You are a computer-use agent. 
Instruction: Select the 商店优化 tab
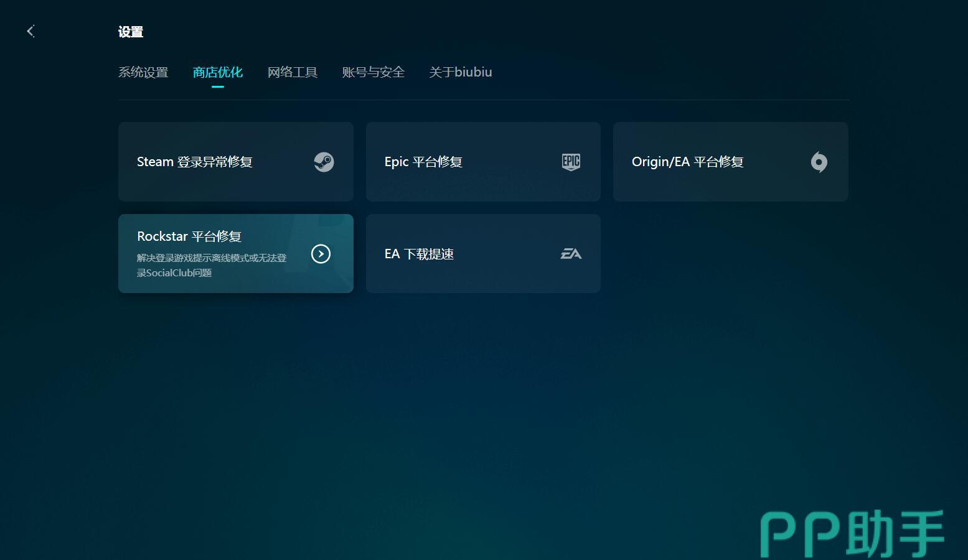pyautogui.click(x=217, y=72)
